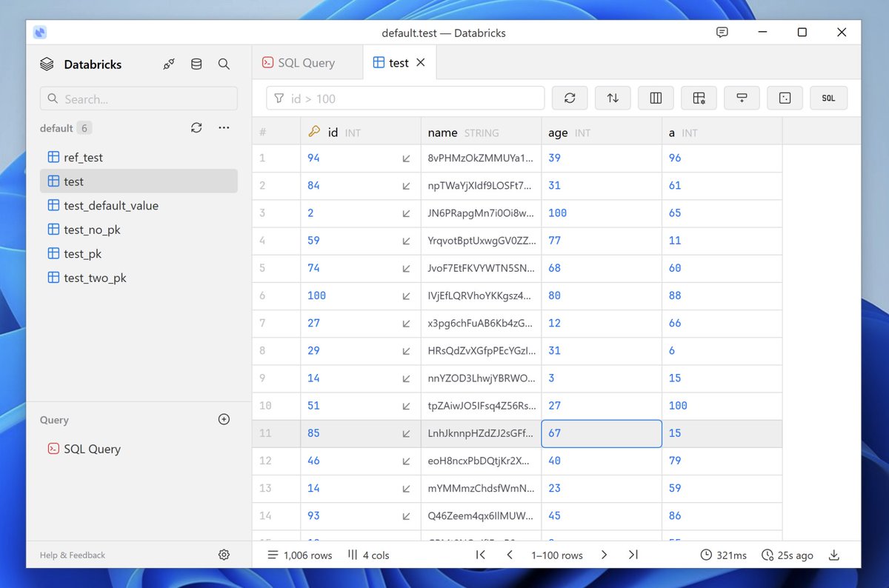Open row expand arrow for id 85
Image resolution: width=889 pixels, height=588 pixels.
click(x=406, y=433)
